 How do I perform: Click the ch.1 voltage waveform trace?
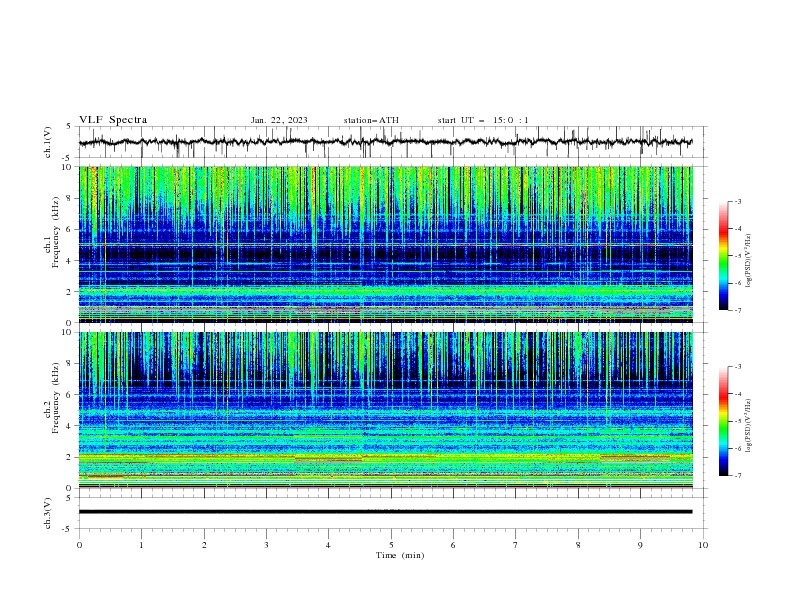point(385,142)
